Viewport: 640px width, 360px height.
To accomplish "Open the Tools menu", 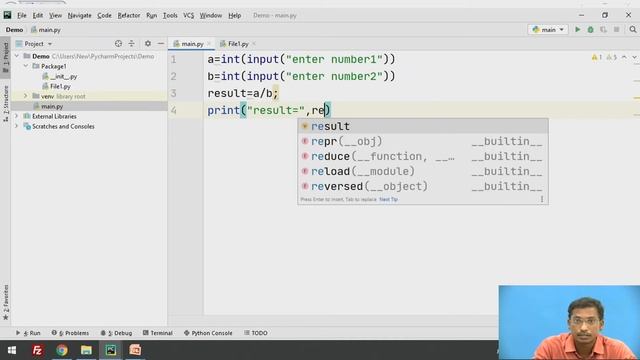I will click(x=170, y=16).
